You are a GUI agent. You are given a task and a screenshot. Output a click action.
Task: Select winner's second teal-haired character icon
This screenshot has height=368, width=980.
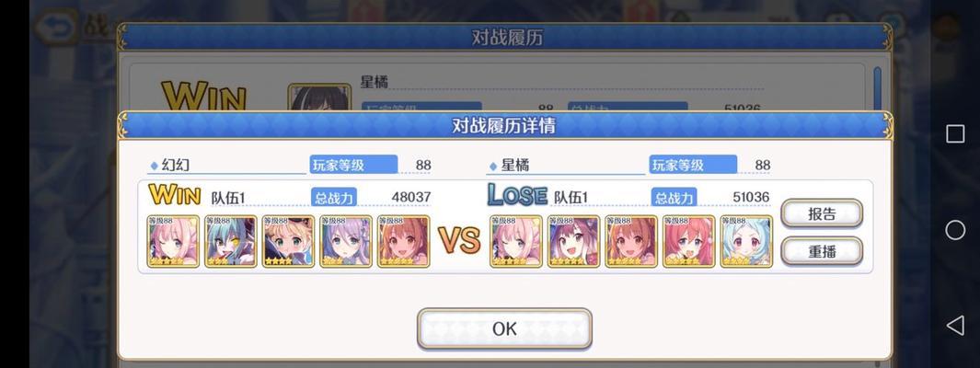[231, 241]
